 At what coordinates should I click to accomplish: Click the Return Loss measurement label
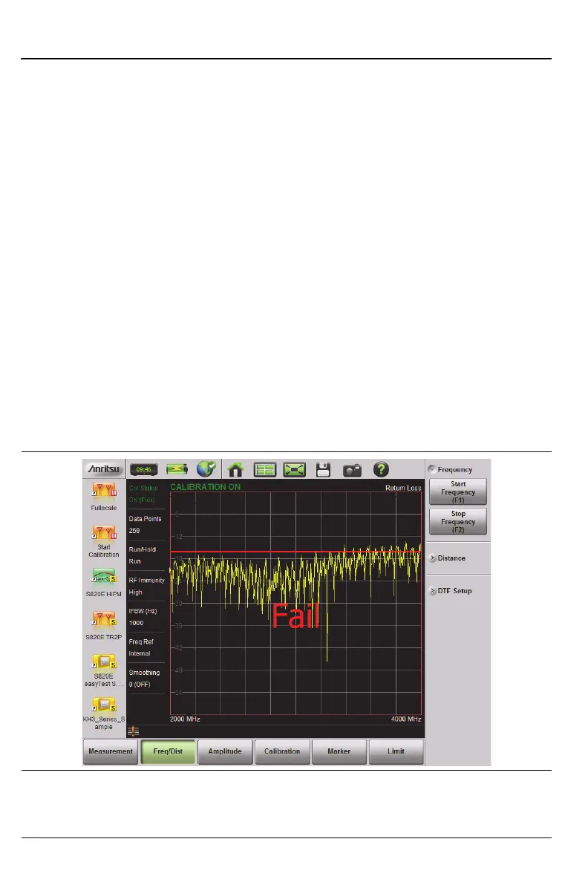403,489
